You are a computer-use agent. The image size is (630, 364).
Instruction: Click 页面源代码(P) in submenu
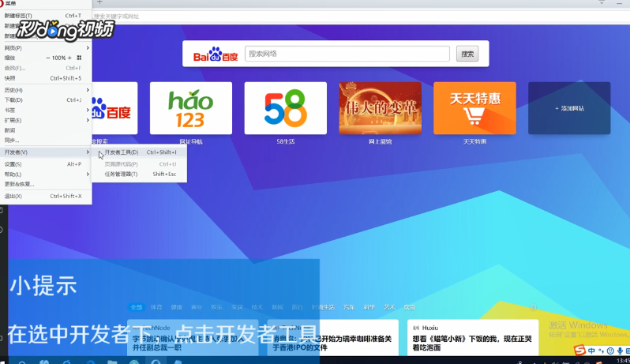point(139,164)
